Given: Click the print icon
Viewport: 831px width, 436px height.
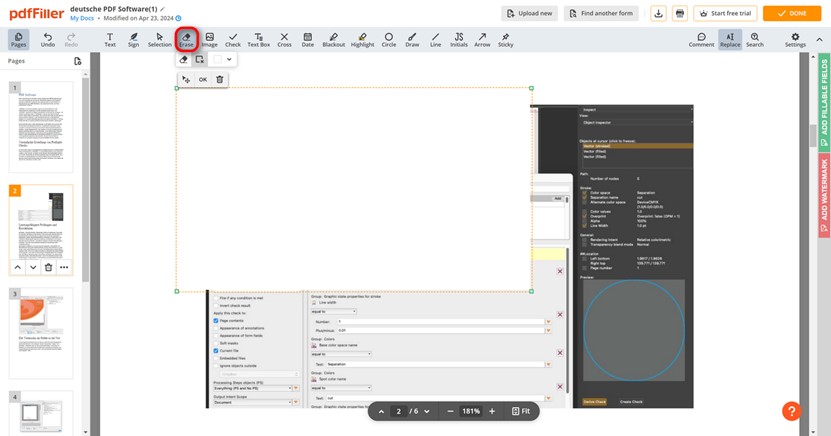Looking at the screenshot, I should coord(680,13).
